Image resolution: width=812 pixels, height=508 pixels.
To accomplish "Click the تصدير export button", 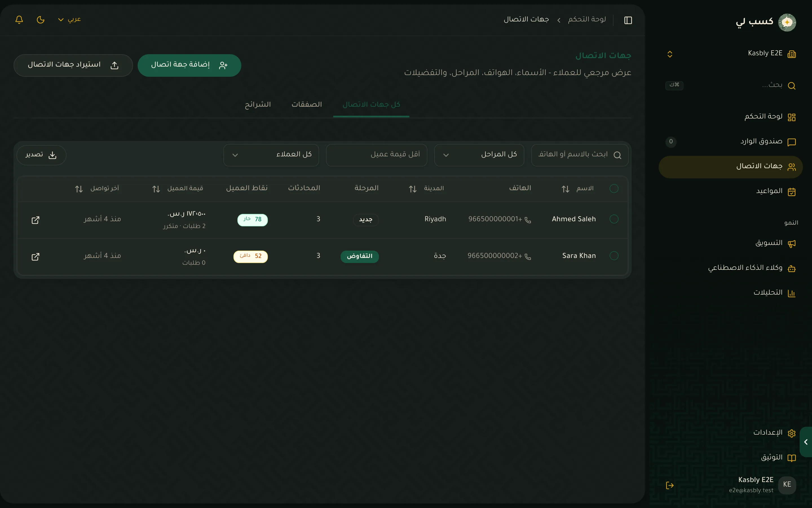I will pyautogui.click(x=41, y=155).
